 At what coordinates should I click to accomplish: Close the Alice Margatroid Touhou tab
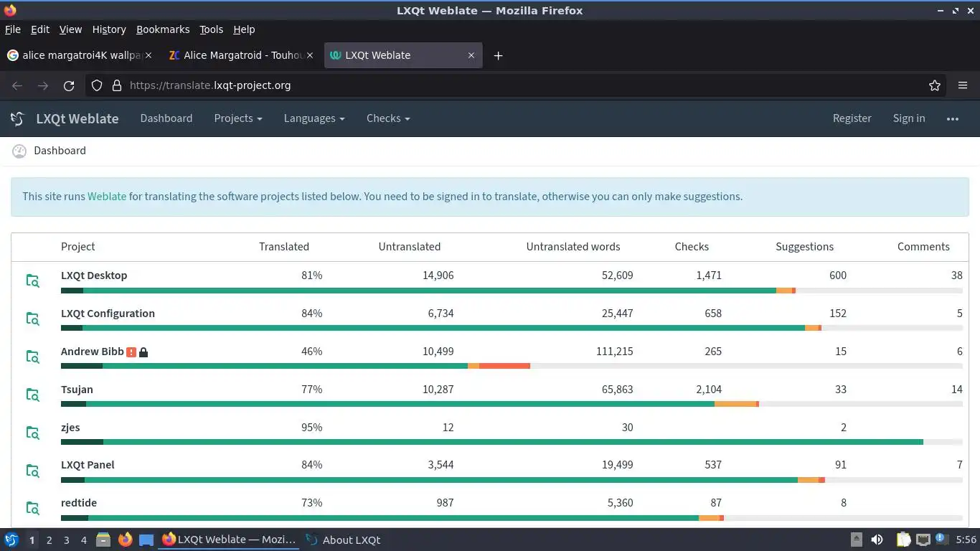tap(310, 55)
